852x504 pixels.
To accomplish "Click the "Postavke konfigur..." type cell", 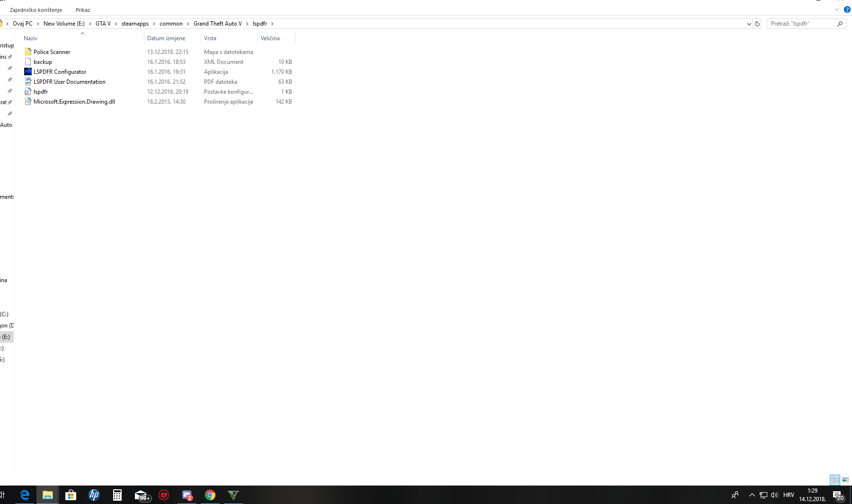I will [229, 92].
